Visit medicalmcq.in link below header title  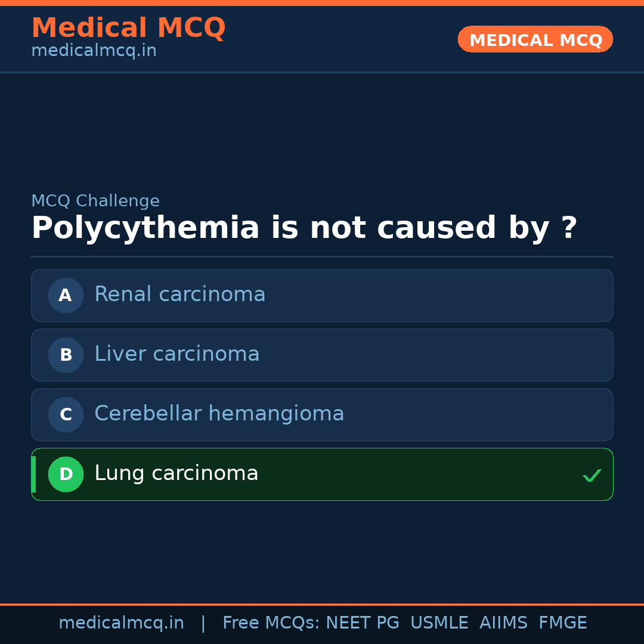pyautogui.click(x=94, y=51)
